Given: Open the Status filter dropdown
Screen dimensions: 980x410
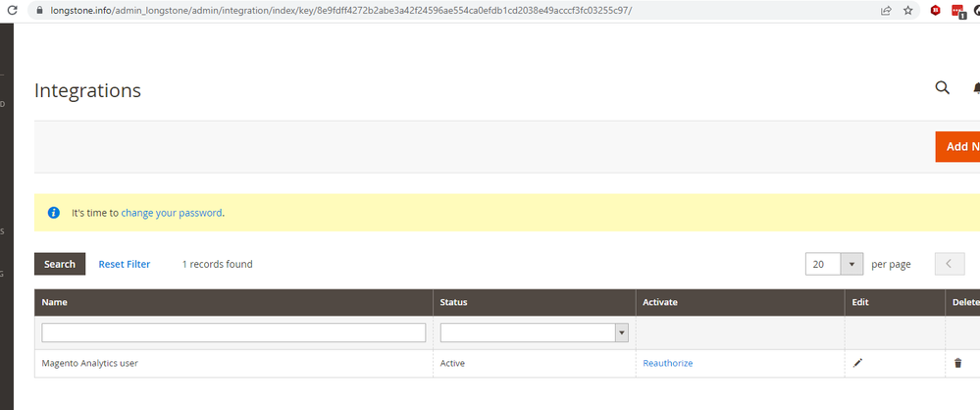Looking at the screenshot, I should pos(534,333).
